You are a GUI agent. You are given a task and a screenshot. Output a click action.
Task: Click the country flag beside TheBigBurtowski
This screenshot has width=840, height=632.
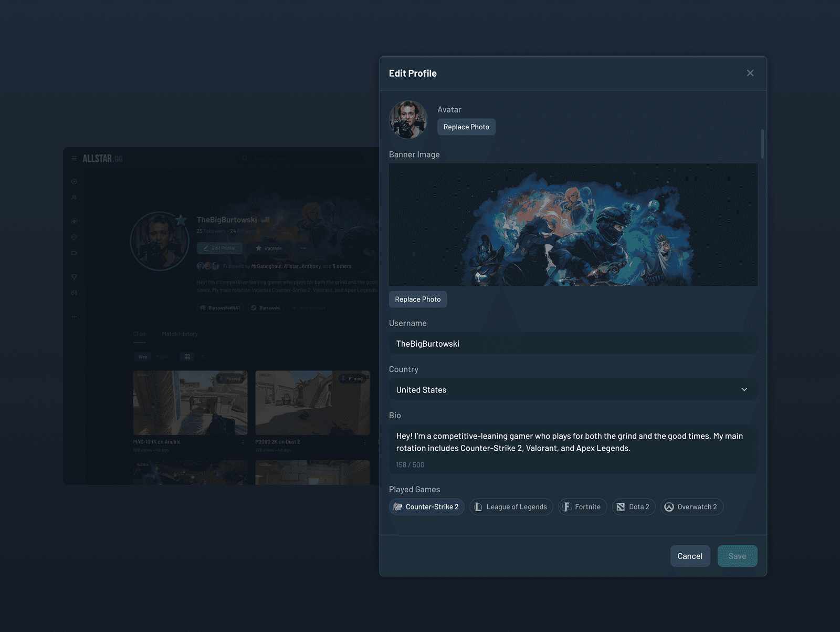(x=265, y=220)
